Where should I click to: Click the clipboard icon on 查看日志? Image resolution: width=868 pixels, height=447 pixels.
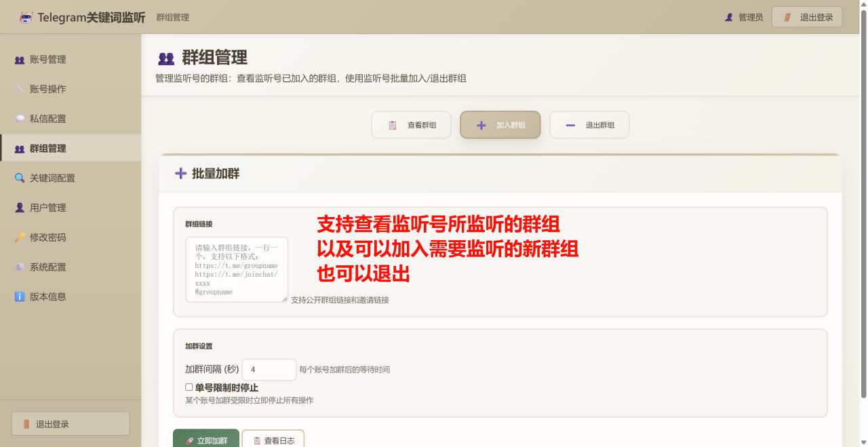coord(257,441)
